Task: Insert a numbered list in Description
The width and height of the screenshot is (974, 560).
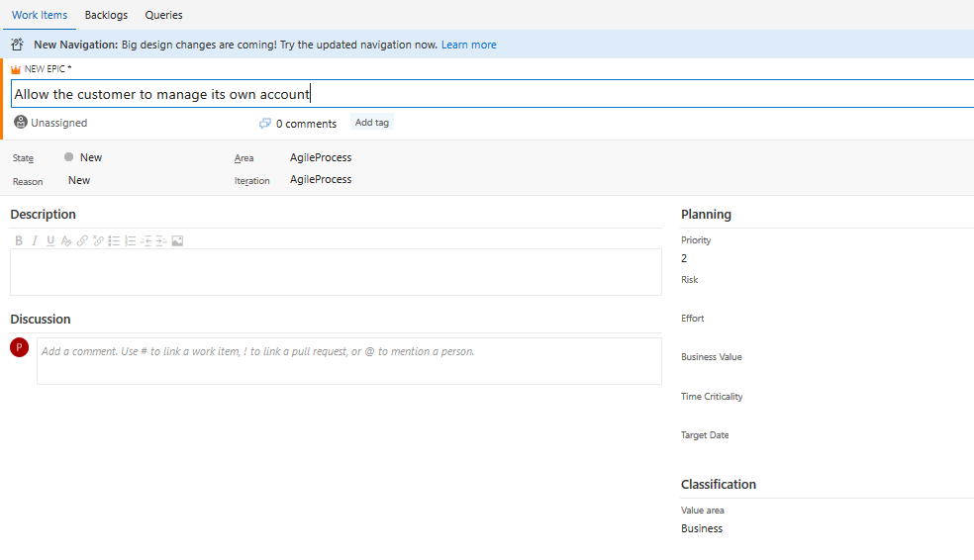Action: 130,240
